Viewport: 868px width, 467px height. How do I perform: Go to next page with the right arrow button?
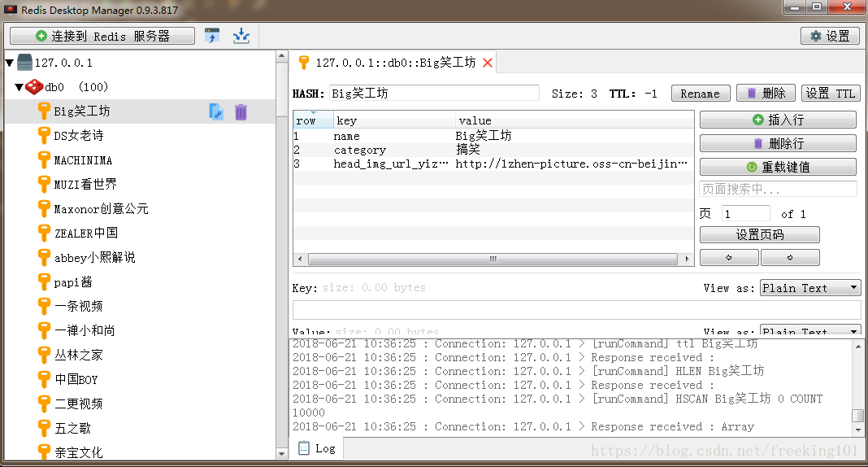(790, 258)
